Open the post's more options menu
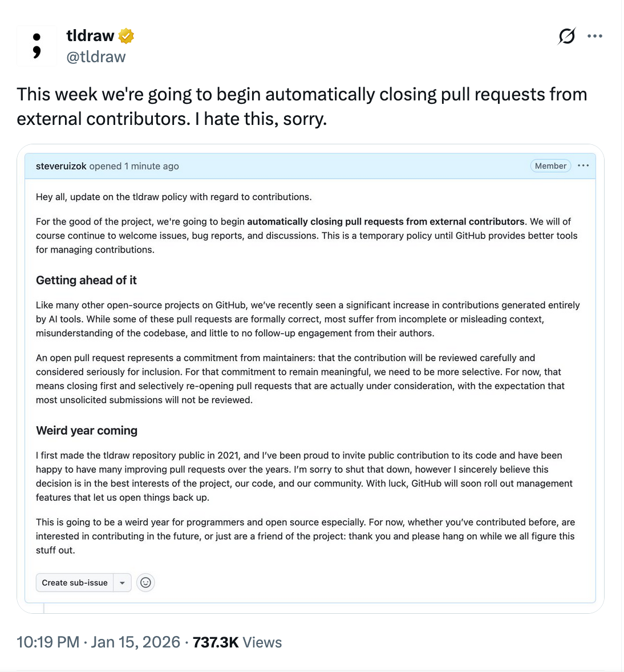Viewport: 624px width, 672px height. click(x=595, y=37)
